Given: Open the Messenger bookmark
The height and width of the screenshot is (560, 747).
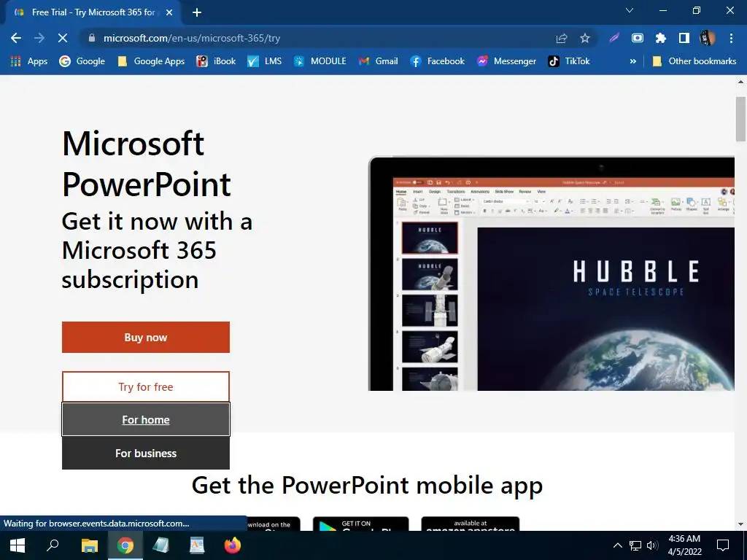Looking at the screenshot, I should [506, 61].
